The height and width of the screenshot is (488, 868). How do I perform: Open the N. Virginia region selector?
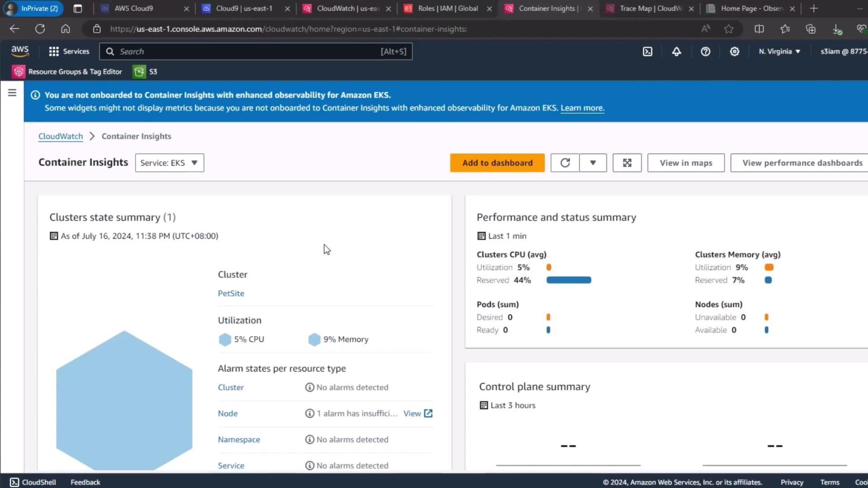point(779,52)
